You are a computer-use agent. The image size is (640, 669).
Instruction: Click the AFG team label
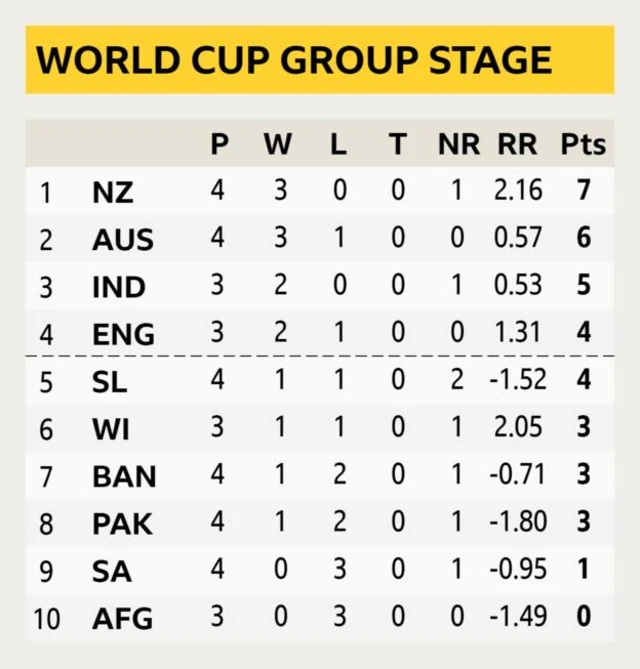(123, 619)
